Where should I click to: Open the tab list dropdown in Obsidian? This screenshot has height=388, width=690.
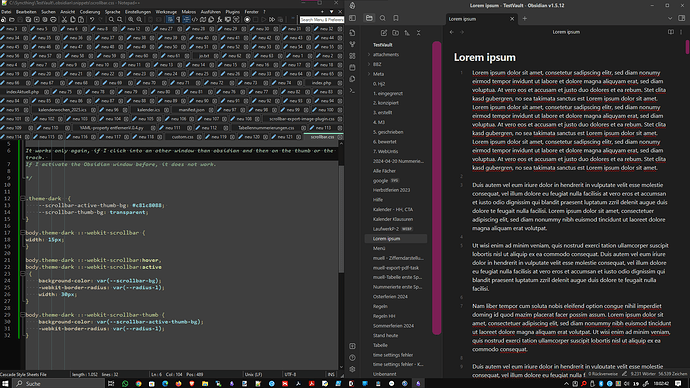coord(670,18)
